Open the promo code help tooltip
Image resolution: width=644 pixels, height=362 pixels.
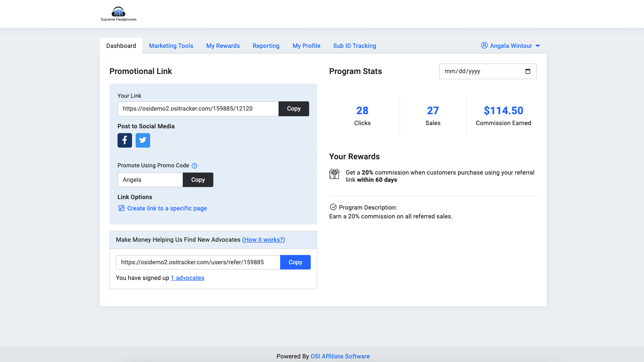click(x=194, y=165)
